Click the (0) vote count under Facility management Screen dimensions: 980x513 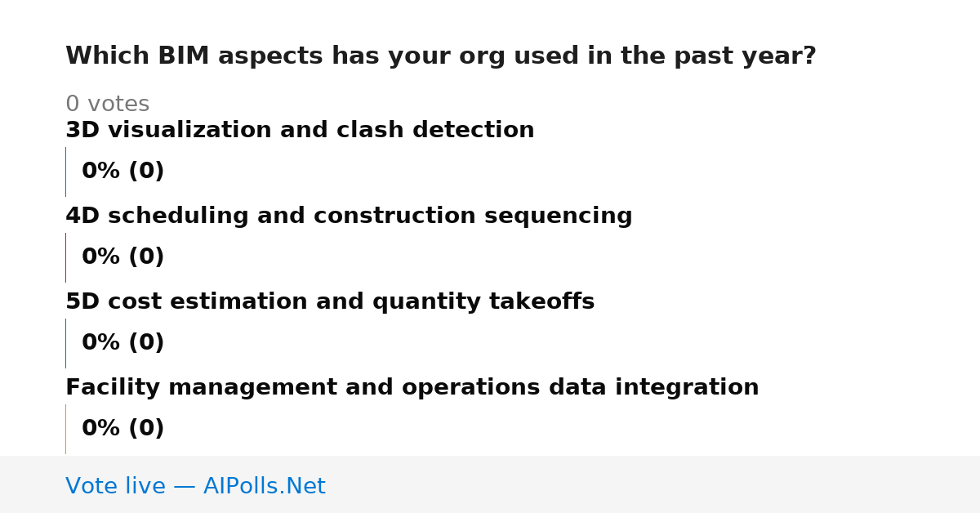click(146, 429)
